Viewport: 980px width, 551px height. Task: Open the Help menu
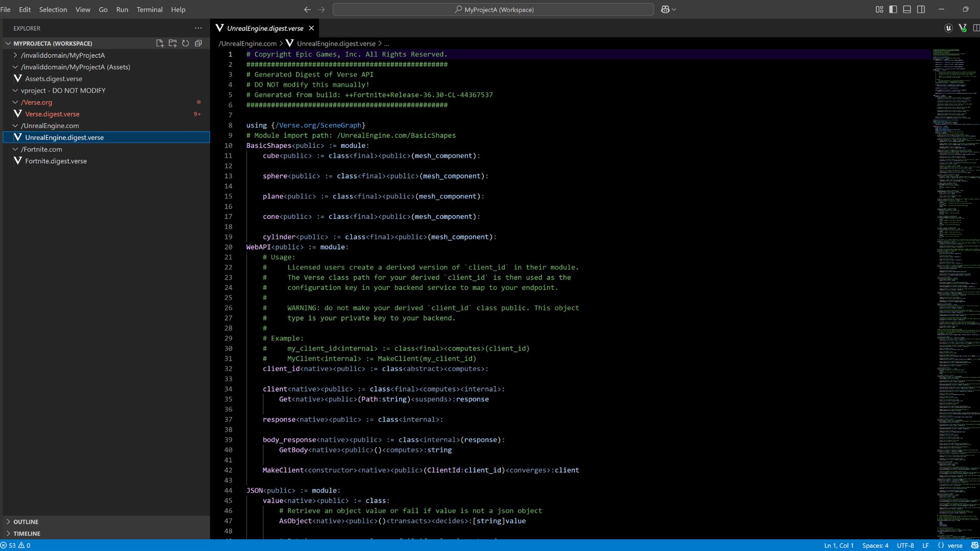[178, 9]
